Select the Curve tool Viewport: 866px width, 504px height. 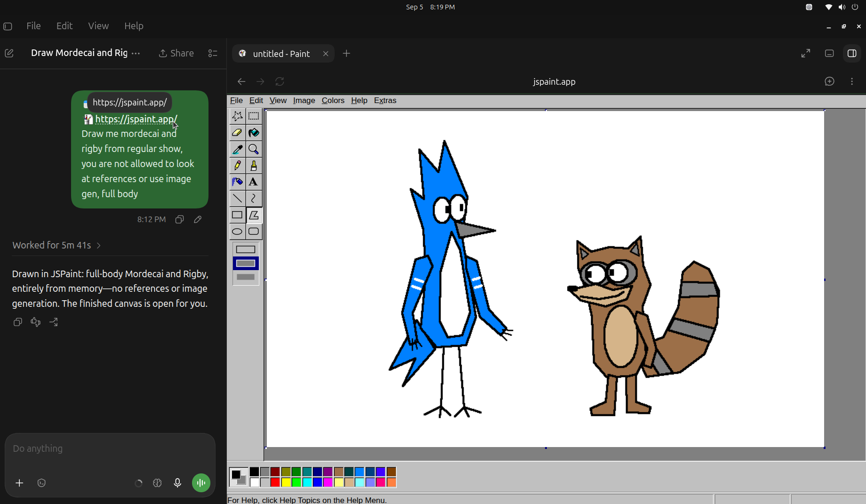254,199
